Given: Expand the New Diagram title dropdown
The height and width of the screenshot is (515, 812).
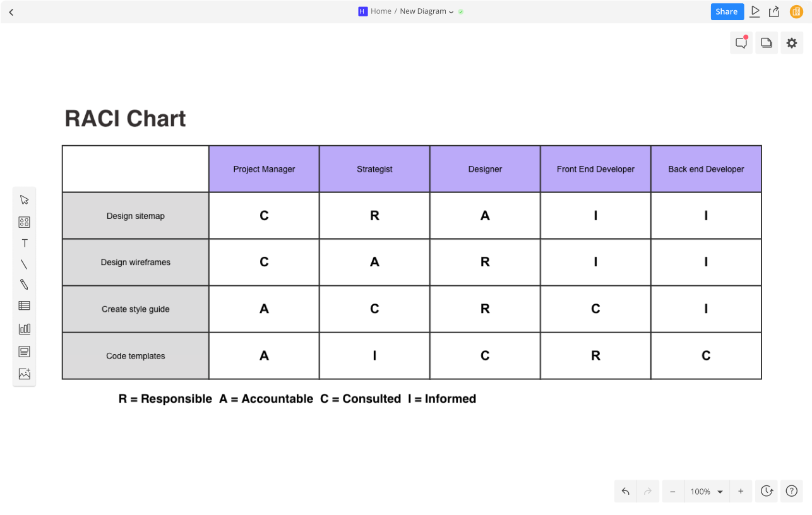Looking at the screenshot, I should pyautogui.click(x=451, y=12).
